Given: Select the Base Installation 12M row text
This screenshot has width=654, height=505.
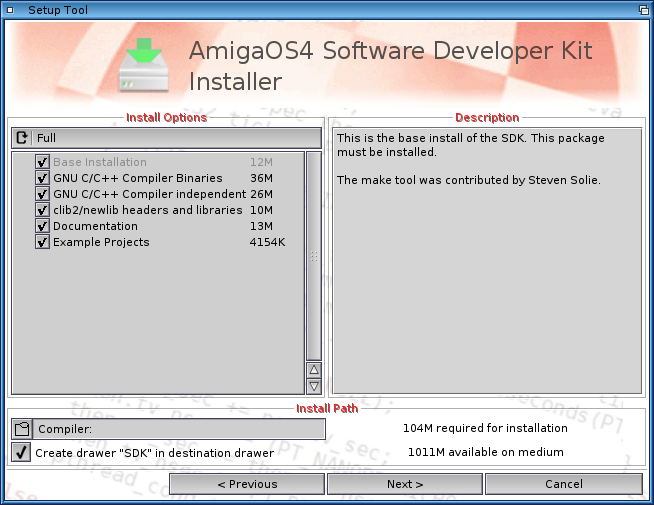Looking at the screenshot, I should (x=163, y=162).
